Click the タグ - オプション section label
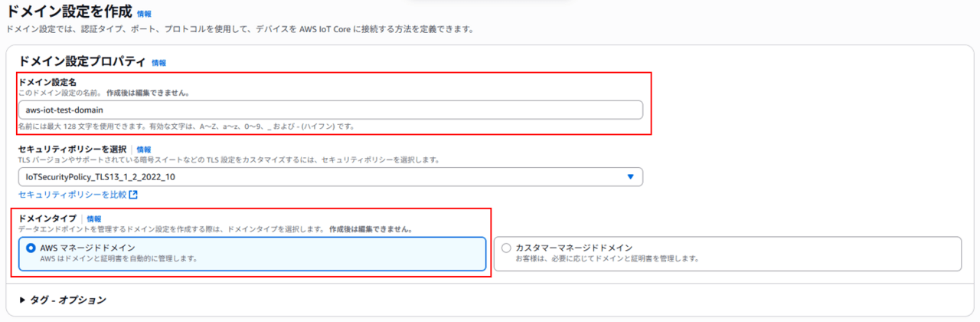Viewport: 980px width, 322px height. tap(67, 300)
